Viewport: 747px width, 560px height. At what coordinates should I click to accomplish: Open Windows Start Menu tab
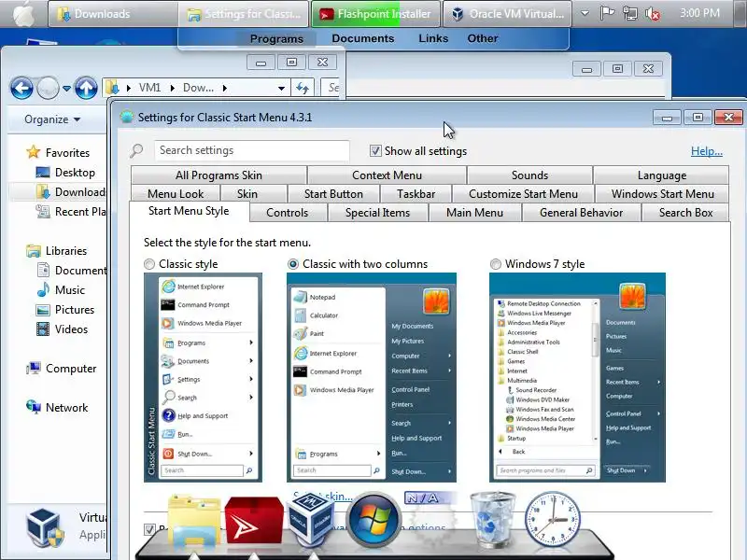(662, 194)
